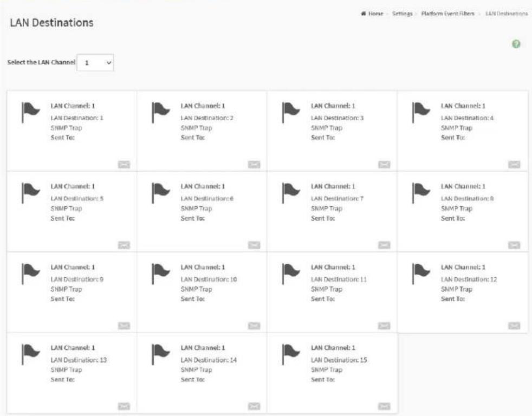
Task: Send test alert envelope for LAN Destination 7
Action: (384, 245)
